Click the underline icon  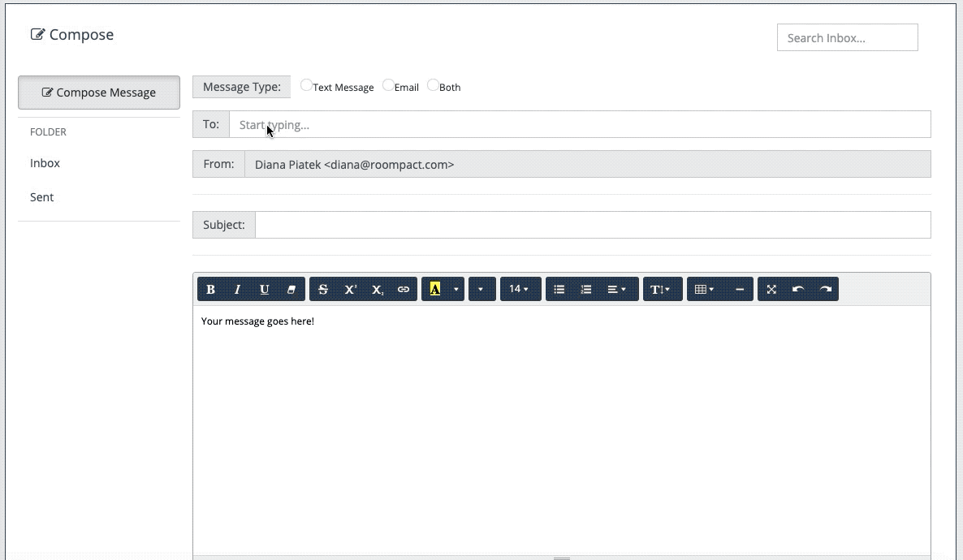pos(265,290)
